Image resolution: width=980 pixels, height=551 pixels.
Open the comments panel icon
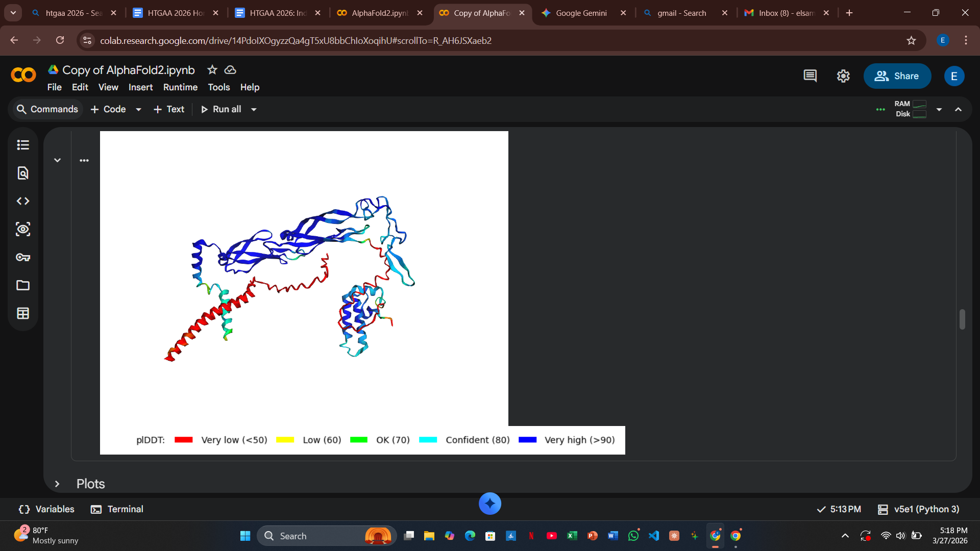coord(810,76)
